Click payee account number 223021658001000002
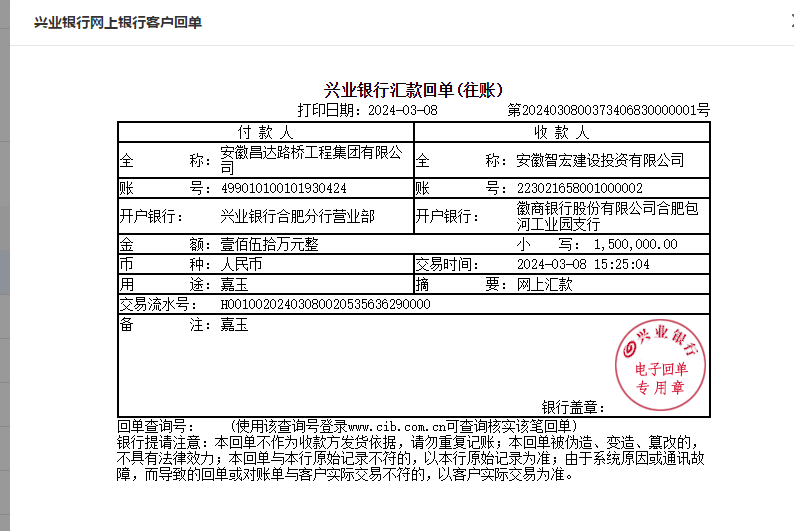Screen dimensions: 794x531 pyautogui.click(x=579, y=188)
